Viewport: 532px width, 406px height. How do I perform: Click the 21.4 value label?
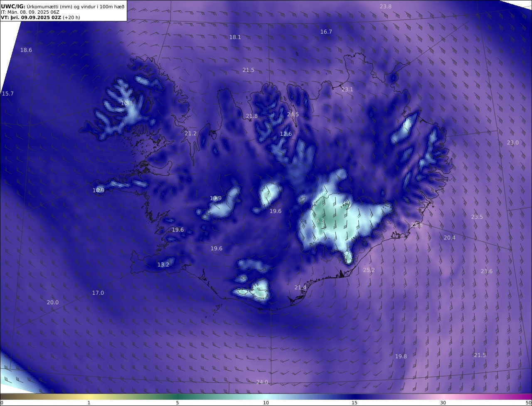pos(300,288)
